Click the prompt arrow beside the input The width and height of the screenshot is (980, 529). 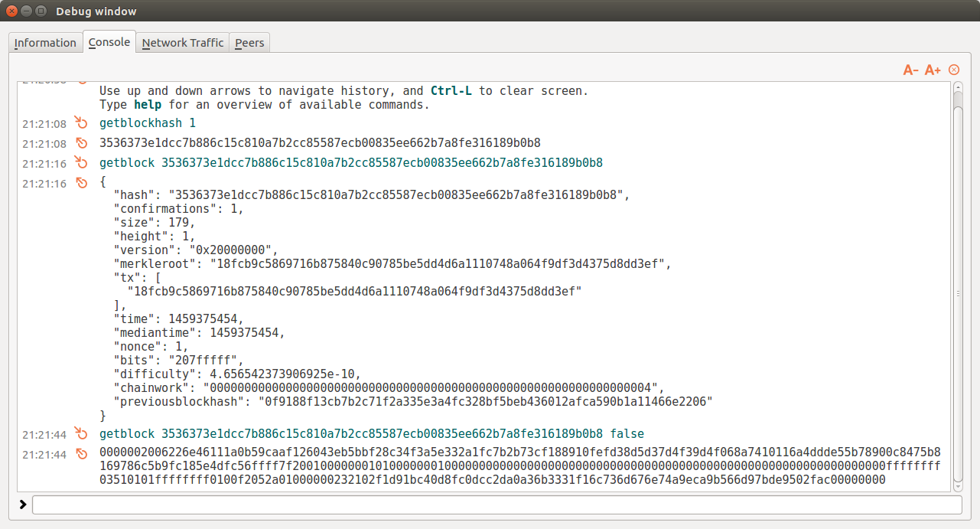23,505
